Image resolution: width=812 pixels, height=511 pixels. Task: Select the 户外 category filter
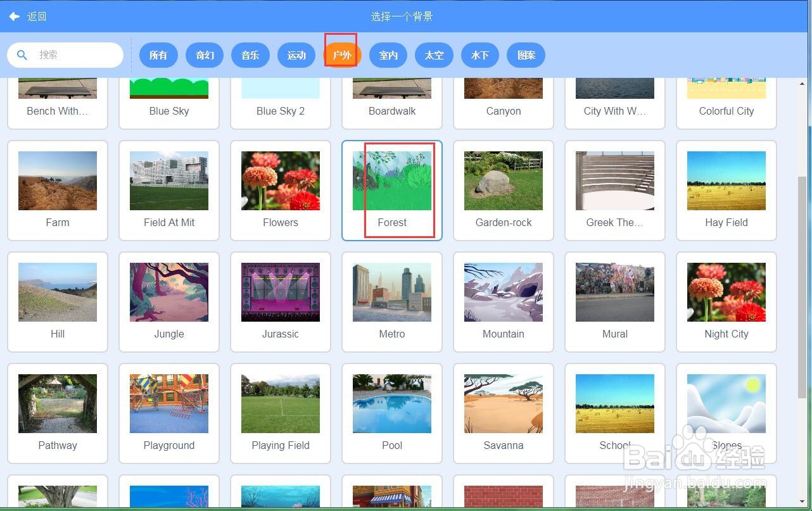(x=342, y=55)
